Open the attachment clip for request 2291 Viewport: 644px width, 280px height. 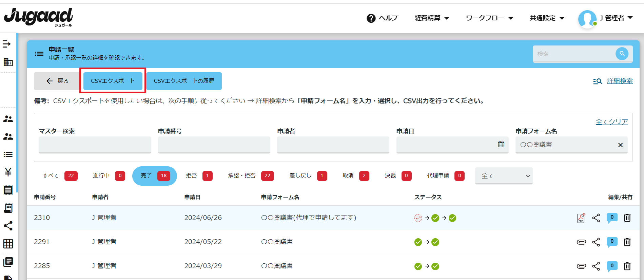point(581,242)
